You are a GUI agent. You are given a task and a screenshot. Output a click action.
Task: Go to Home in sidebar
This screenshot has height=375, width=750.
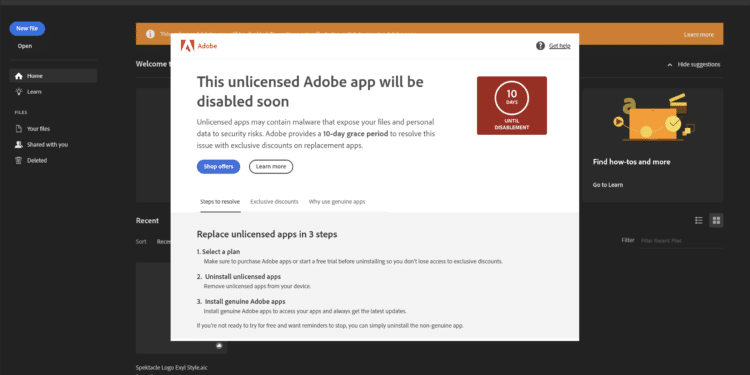click(53, 76)
